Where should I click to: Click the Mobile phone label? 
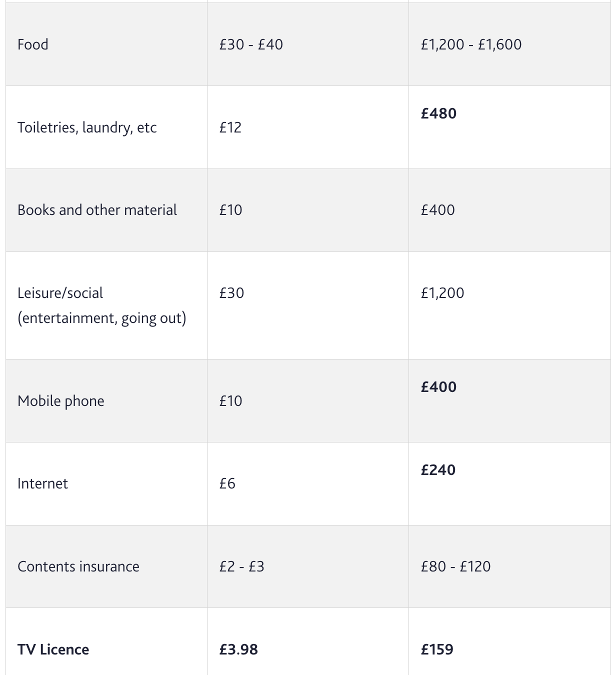61,401
